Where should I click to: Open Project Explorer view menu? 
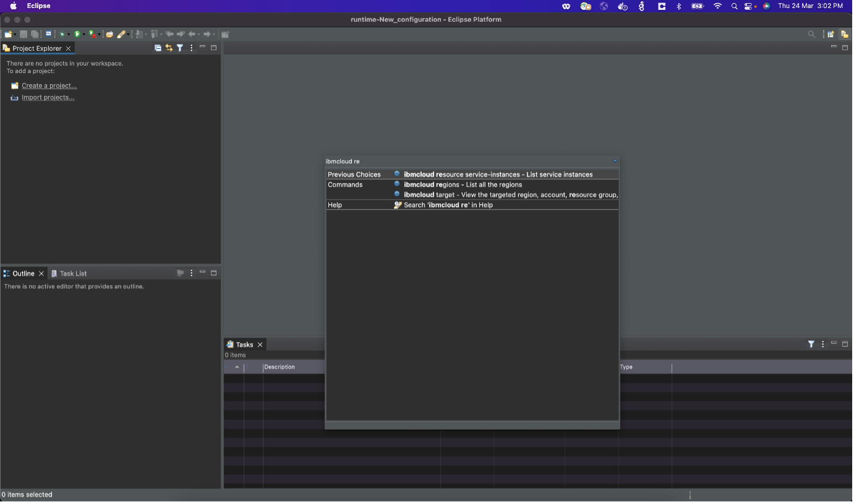(x=191, y=48)
